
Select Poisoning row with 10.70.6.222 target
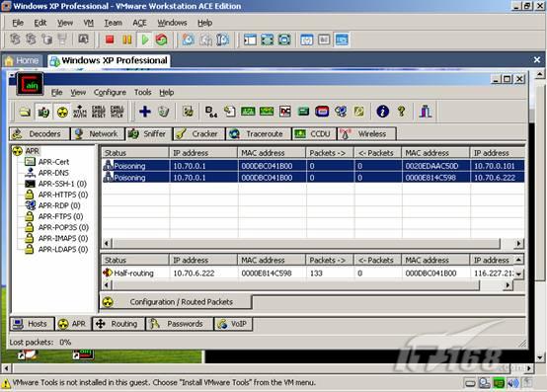pyautogui.click(x=313, y=178)
